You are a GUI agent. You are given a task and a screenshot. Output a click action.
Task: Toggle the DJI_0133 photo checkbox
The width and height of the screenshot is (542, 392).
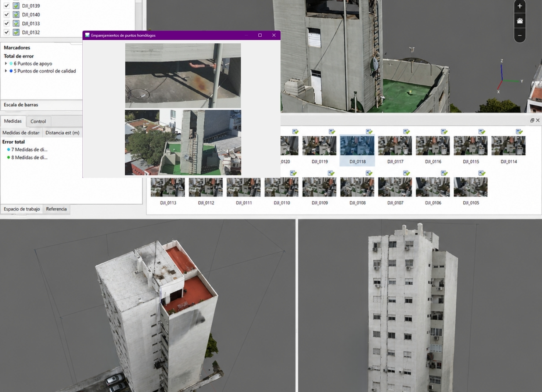(7, 24)
